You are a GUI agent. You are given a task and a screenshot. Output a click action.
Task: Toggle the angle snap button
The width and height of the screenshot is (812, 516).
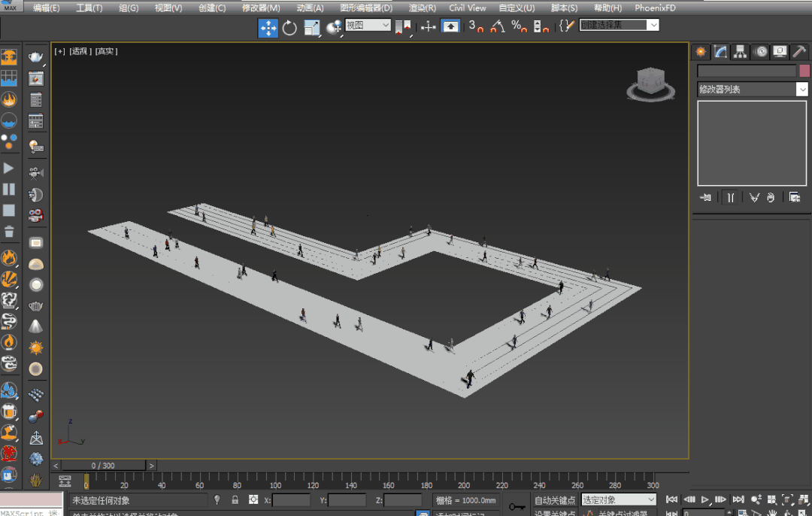(497, 26)
